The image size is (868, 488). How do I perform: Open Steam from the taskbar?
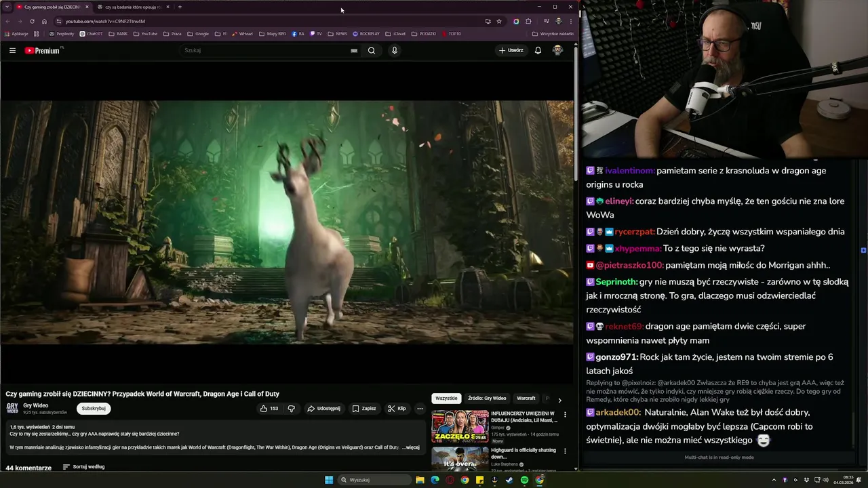coord(509,480)
